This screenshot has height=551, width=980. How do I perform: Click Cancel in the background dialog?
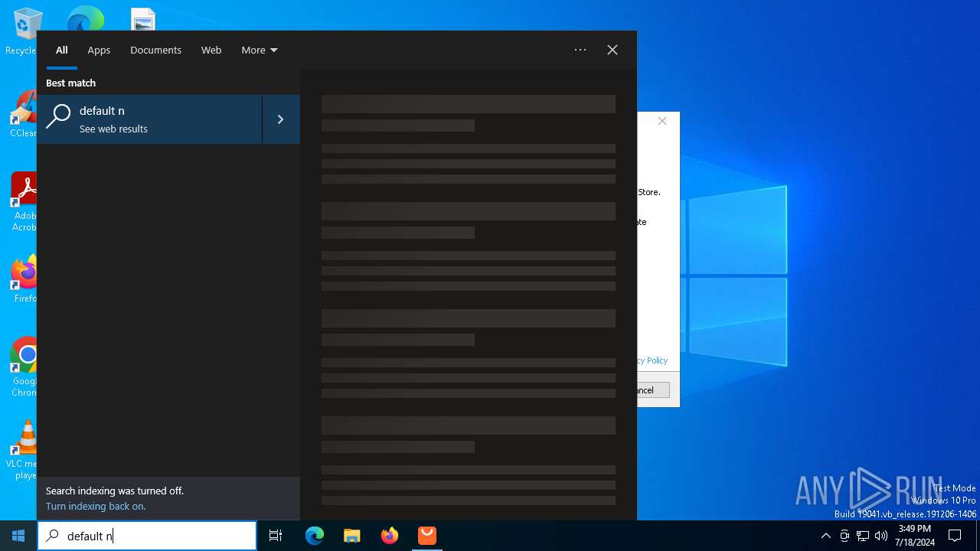(653, 390)
